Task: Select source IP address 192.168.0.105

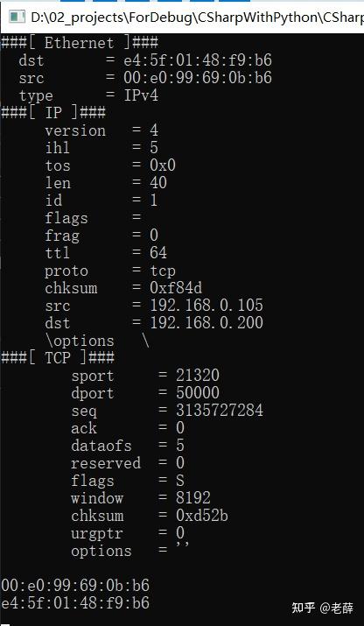Action: [206, 306]
